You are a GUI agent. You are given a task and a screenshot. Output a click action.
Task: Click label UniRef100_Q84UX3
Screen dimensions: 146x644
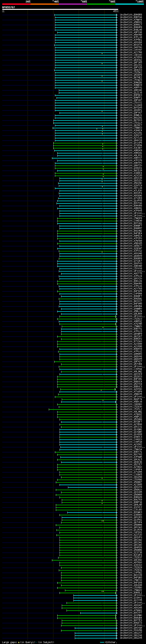[x=131, y=70]
